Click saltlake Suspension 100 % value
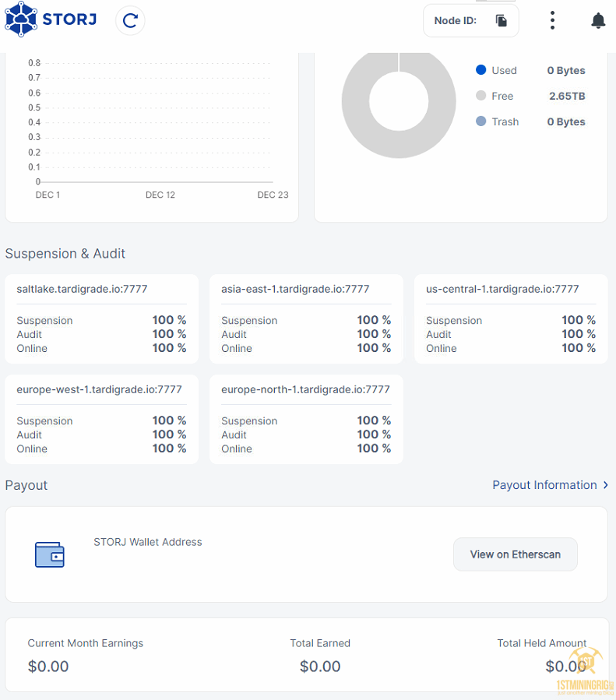Screen dimensions: 616x700 (169, 320)
